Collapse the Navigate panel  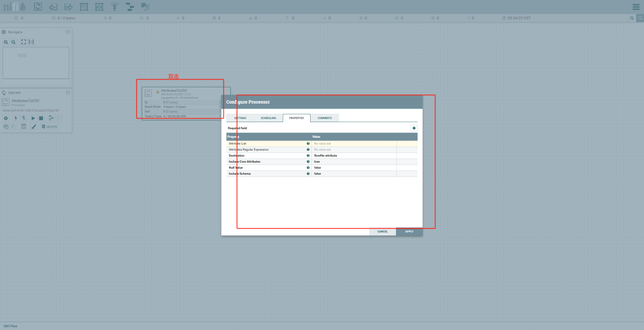tap(68, 32)
